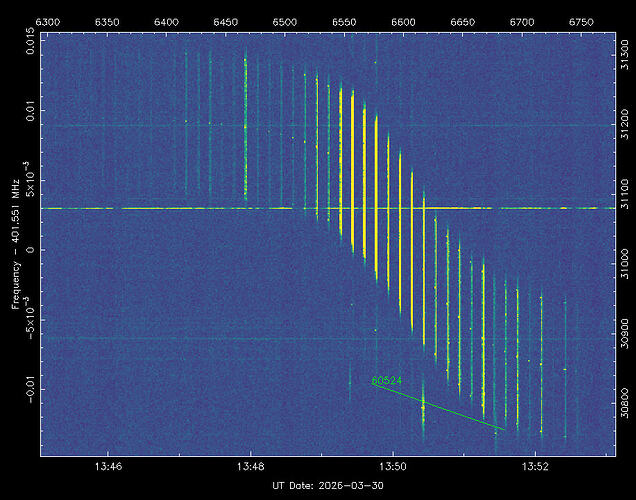Select the 0 frequency offset tick label
636x500 pixels.
click(x=30, y=250)
